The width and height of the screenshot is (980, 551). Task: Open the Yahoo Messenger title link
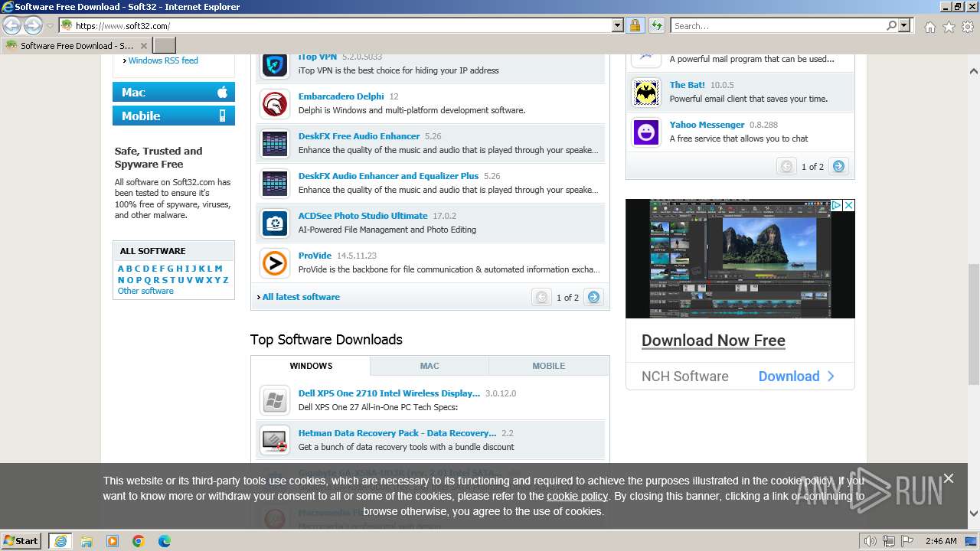click(x=707, y=125)
